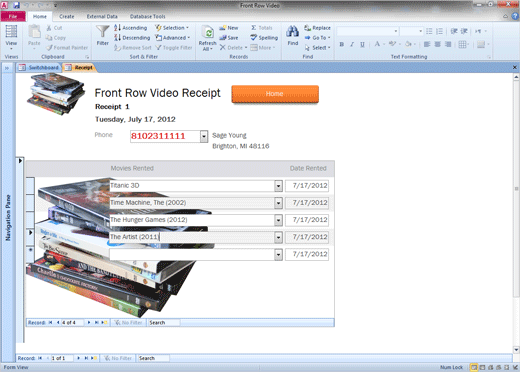Switch to the Switchboard document tab
This screenshot has height=372, width=520.
tap(39, 68)
